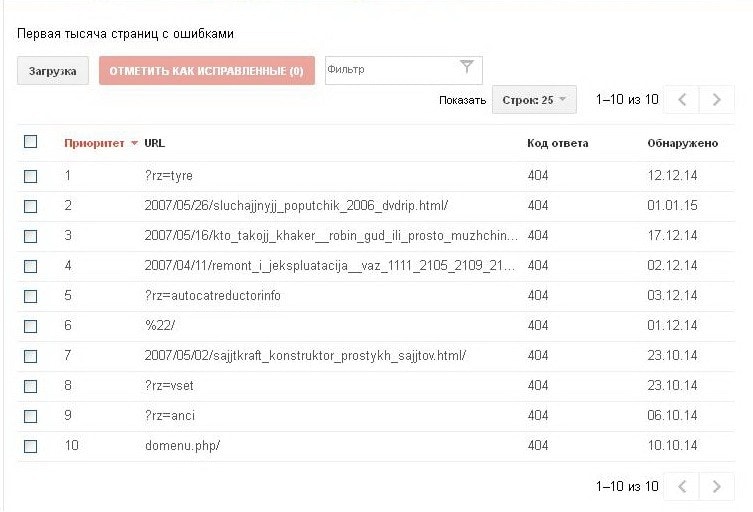This screenshot has height=512, width=753.
Task: Tick checkbox for the %22/ row
Action: coord(30,326)
